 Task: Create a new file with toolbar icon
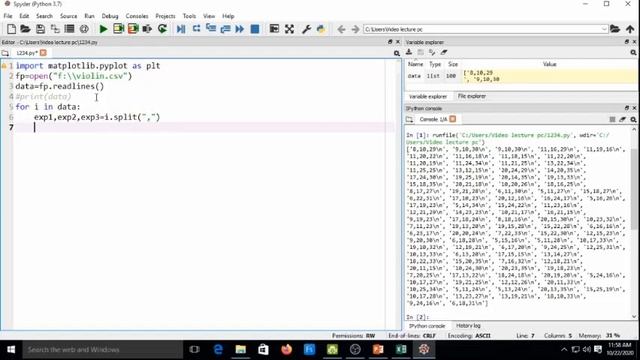coord(11,29)
